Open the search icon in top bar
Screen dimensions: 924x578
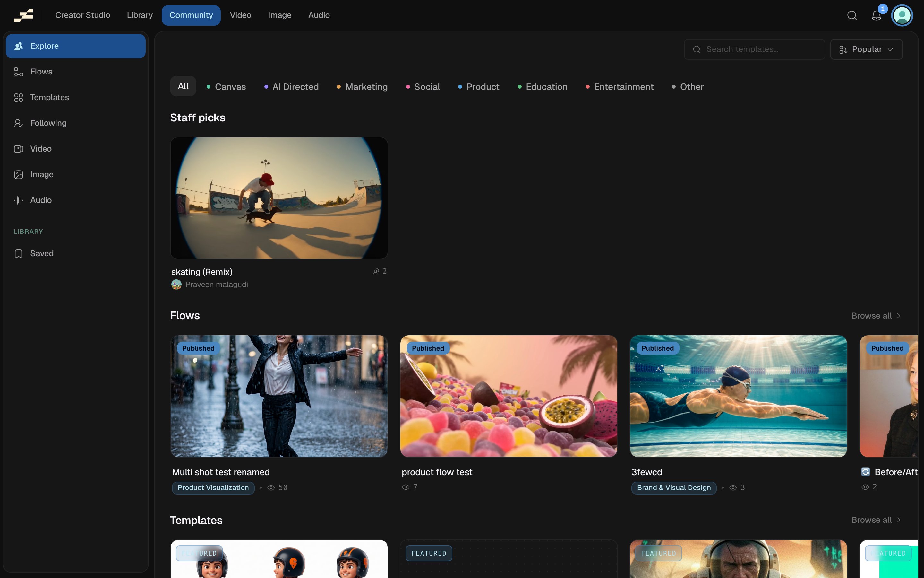click(x=852, y=15)
